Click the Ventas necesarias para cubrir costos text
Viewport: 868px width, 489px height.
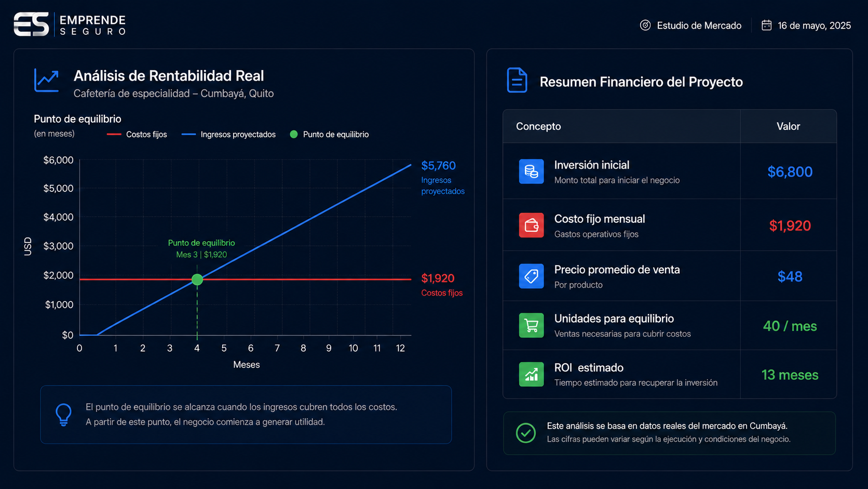coord(622,334)
